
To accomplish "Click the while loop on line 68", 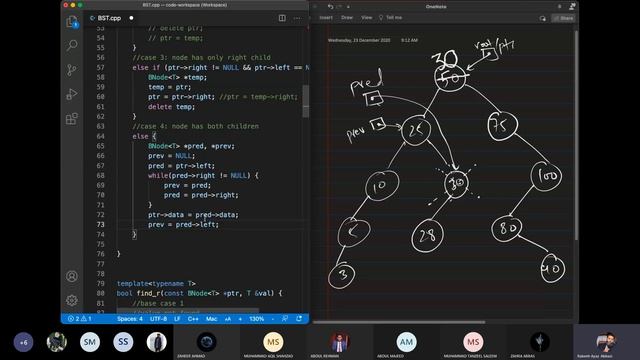I will coord(203,176).
